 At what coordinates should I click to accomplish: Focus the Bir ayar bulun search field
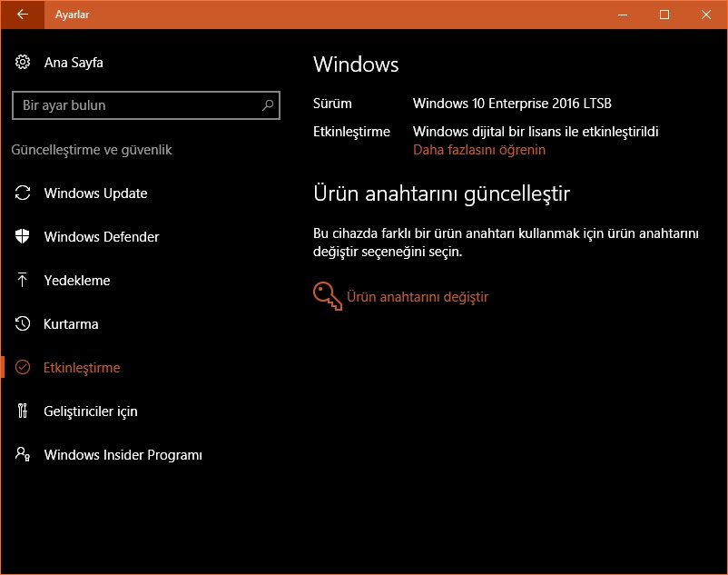146,105
